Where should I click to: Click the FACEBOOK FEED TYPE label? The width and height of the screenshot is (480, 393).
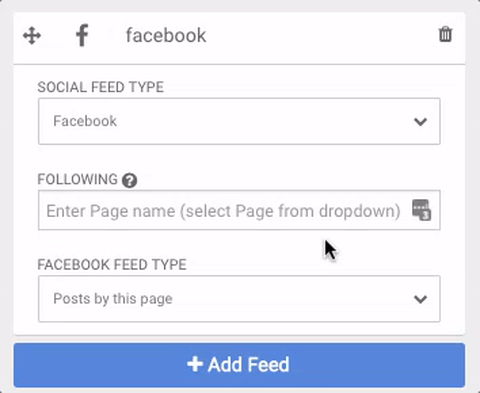[112, 265]
